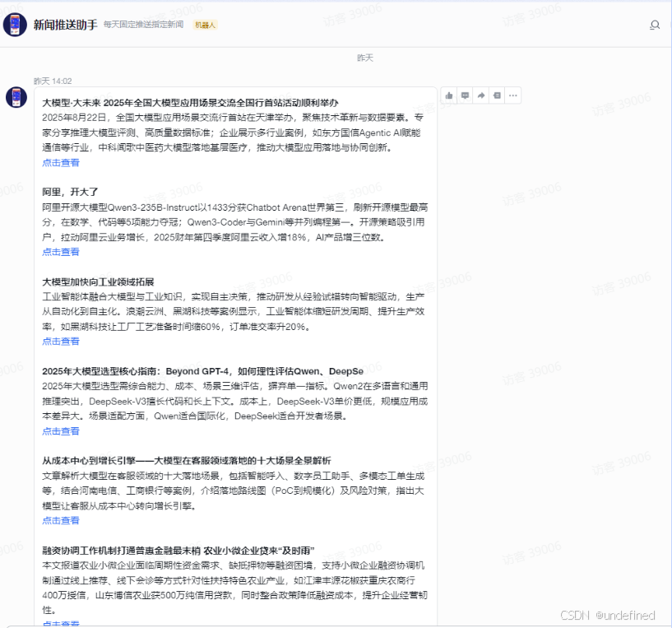
Task: Click summary text starting 文章解析大模型在客服领域
Action: pos(234,491)
